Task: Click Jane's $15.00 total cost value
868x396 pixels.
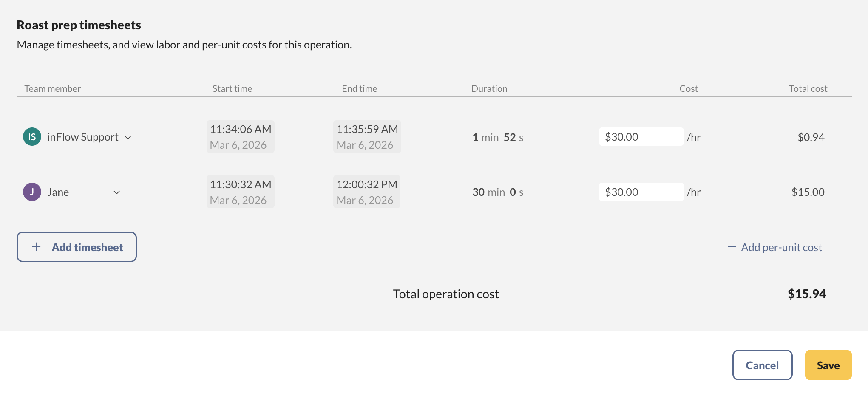Action: [x=808, y=192]
